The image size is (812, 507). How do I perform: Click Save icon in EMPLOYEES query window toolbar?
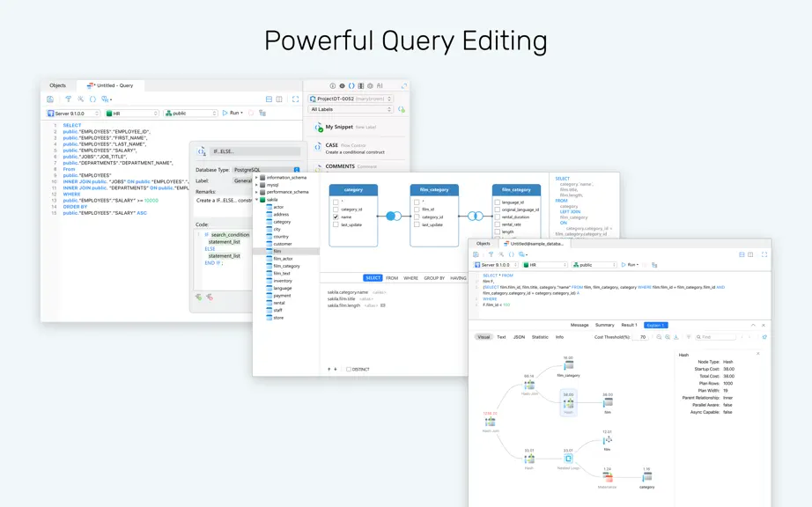pyautogui.click(x=50, y=99)
